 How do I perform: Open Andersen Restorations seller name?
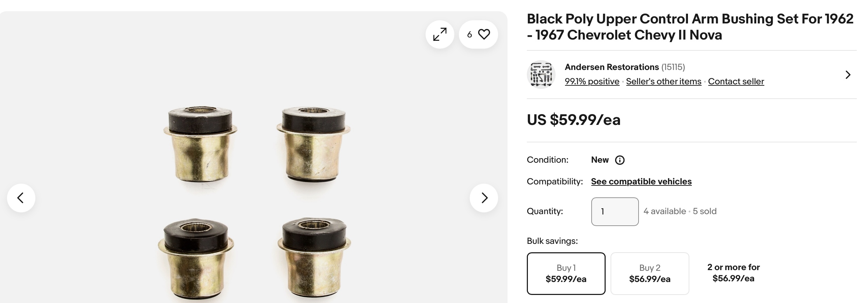[612, 67]
